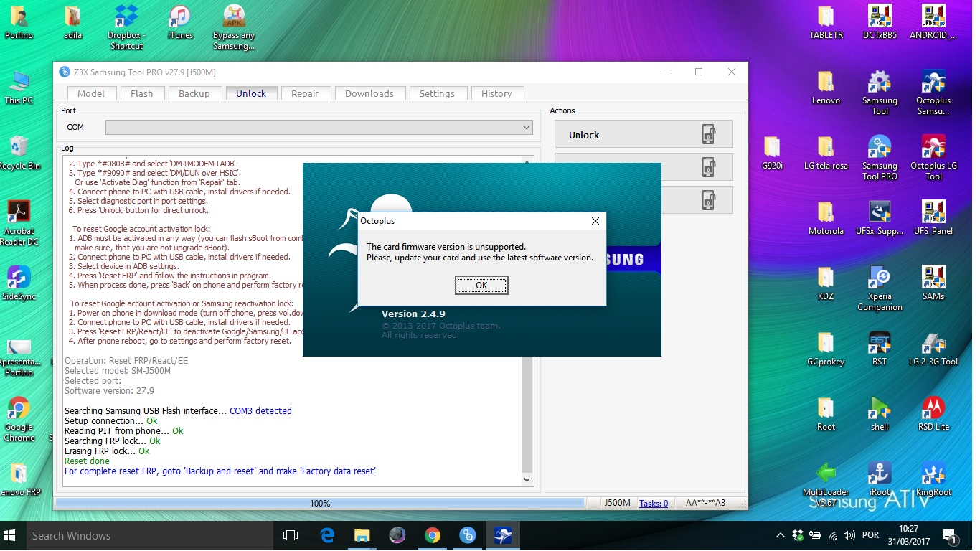980x551 pixels.
Task: Open Task View on taskbar
Action: pyautogui.click(x=291, y=536)
